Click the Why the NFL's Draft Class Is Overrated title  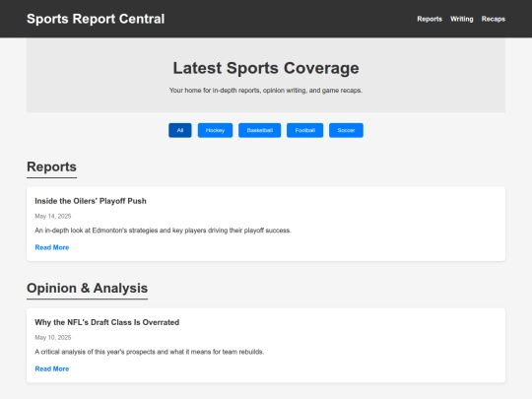[107, 322]
